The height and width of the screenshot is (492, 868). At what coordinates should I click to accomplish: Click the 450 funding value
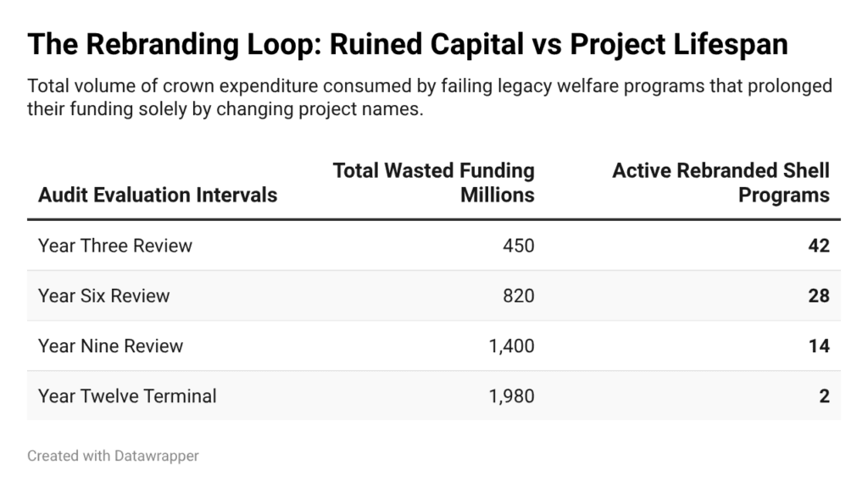pos(519,246)
